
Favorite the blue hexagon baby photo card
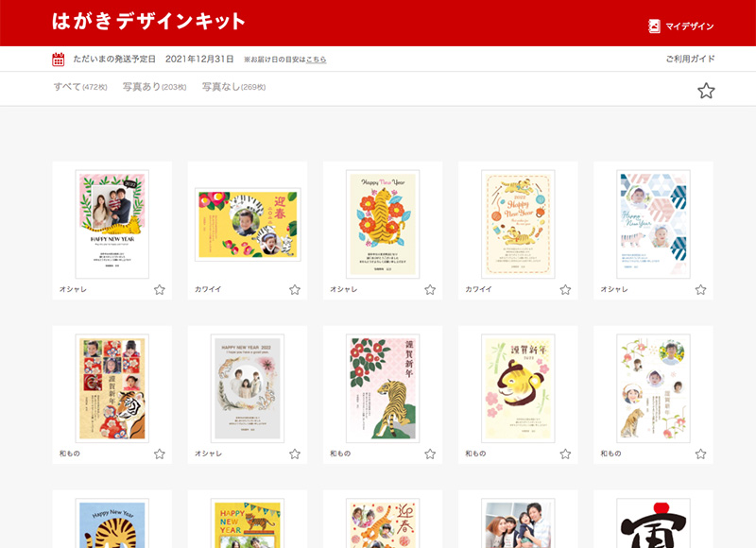[700, 290]
